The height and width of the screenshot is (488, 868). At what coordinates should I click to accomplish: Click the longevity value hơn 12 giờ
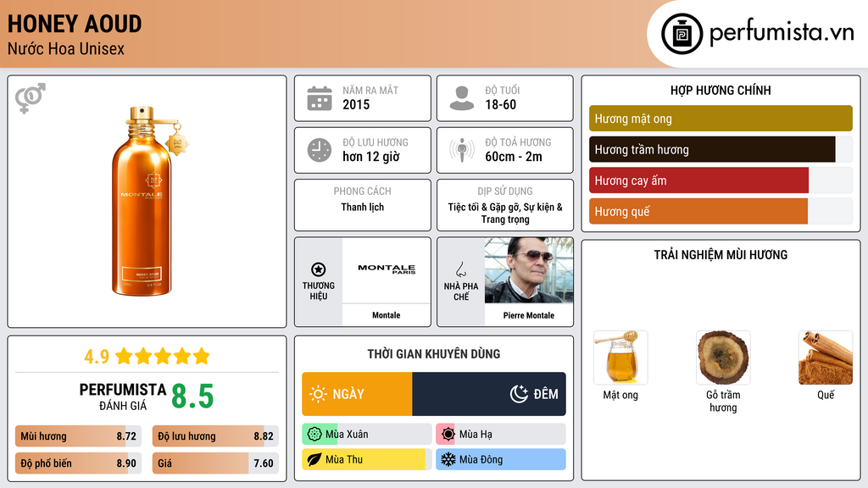[x=371, y=157]
